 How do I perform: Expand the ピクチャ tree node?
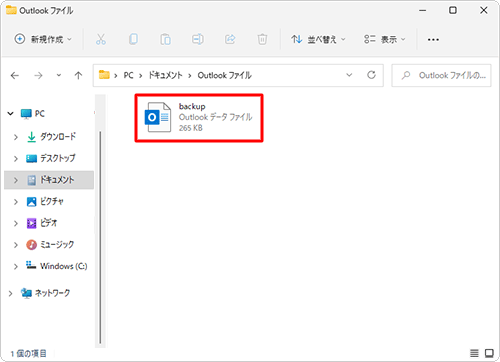[x=16, y=202]
